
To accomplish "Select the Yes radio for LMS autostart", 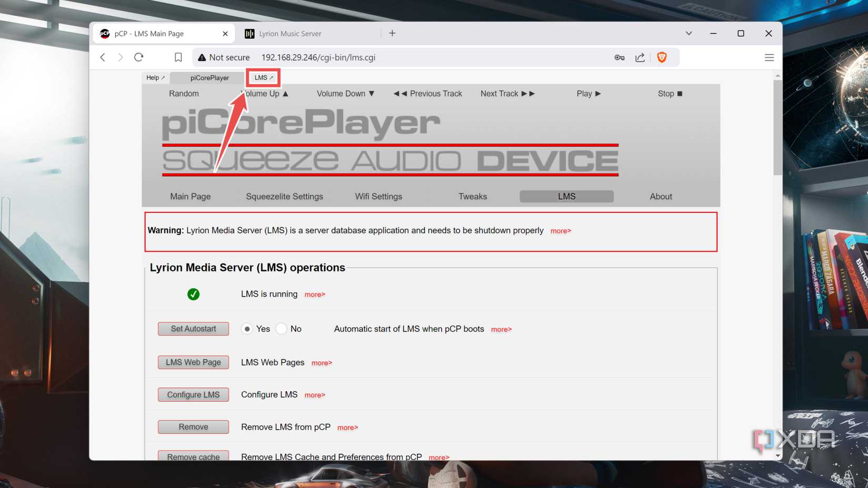I will [247, 329].
